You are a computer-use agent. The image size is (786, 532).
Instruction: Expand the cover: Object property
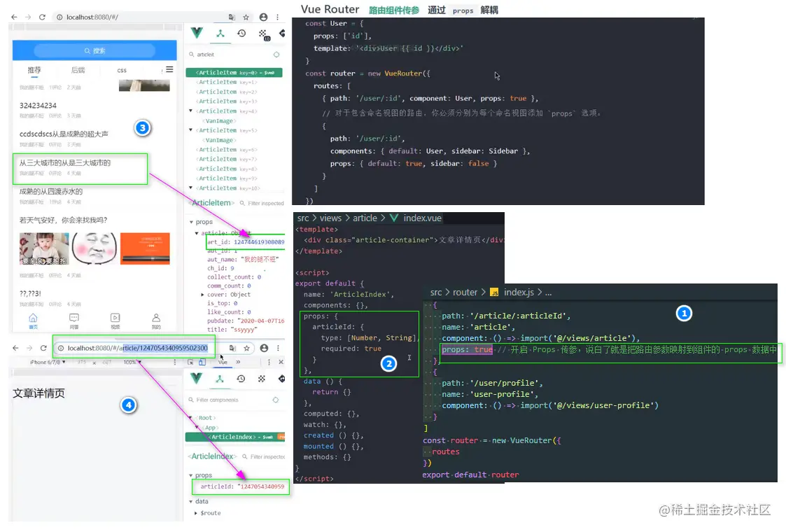click(x=202, y=295)
